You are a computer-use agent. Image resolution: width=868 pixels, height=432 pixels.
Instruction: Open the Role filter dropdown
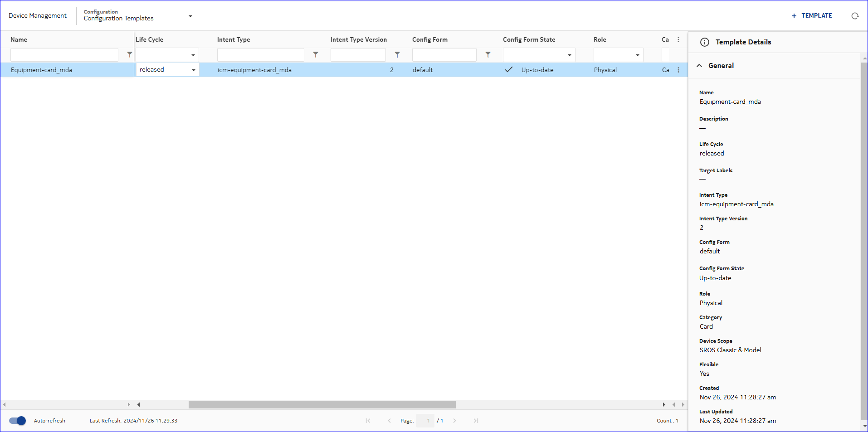[x=618, y=55]
